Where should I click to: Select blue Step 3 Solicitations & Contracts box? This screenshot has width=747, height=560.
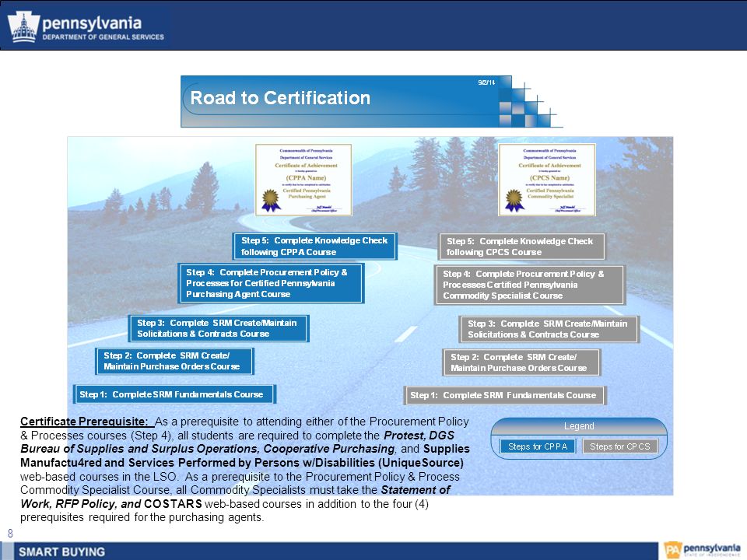219,328
